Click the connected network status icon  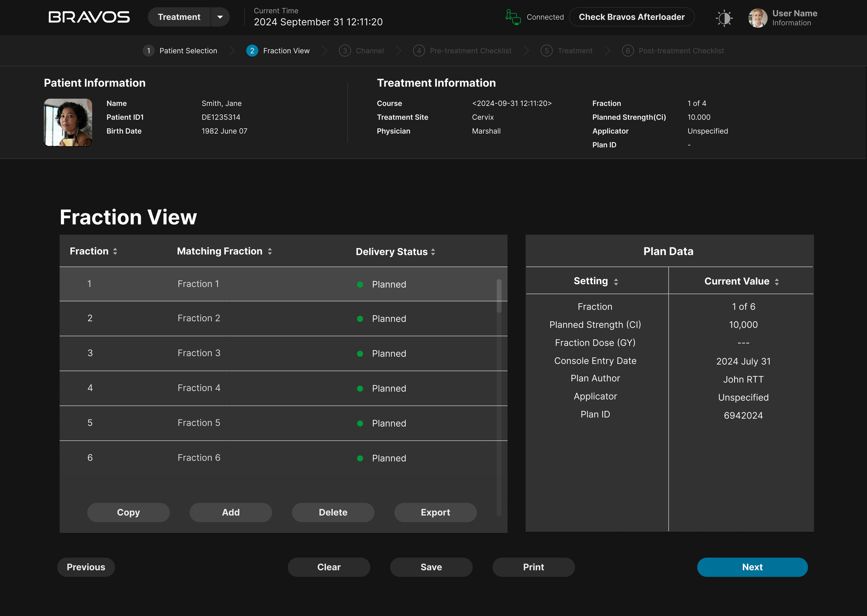coord(513,17)
